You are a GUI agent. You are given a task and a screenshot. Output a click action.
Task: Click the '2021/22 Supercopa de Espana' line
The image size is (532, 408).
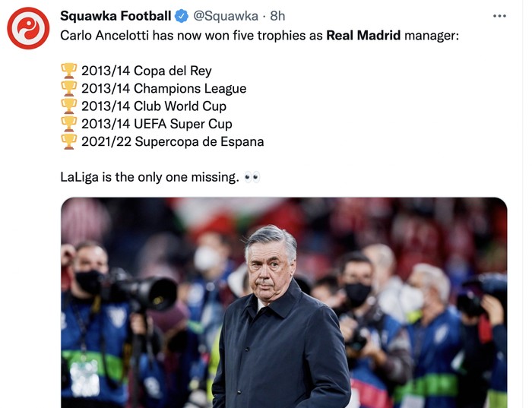(x=173, y=141)
